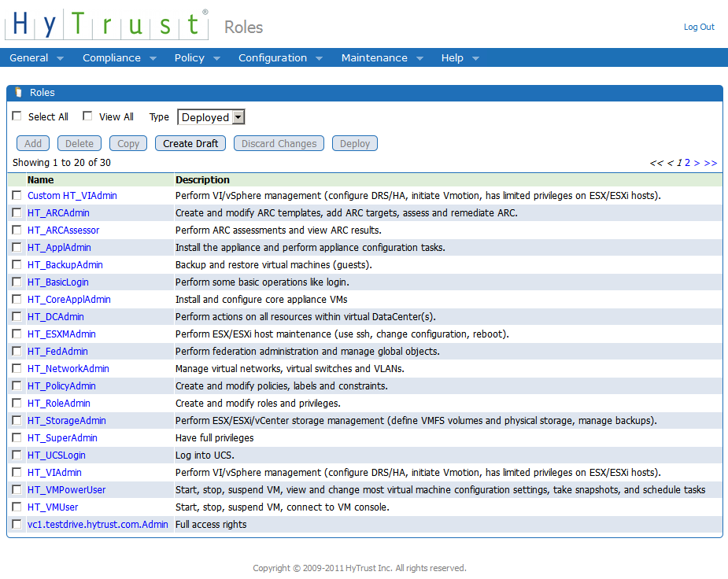728x579 pixels.
Task: Click the 'Showing 1 to 20 of 30' text
Action: coord(61,162)
